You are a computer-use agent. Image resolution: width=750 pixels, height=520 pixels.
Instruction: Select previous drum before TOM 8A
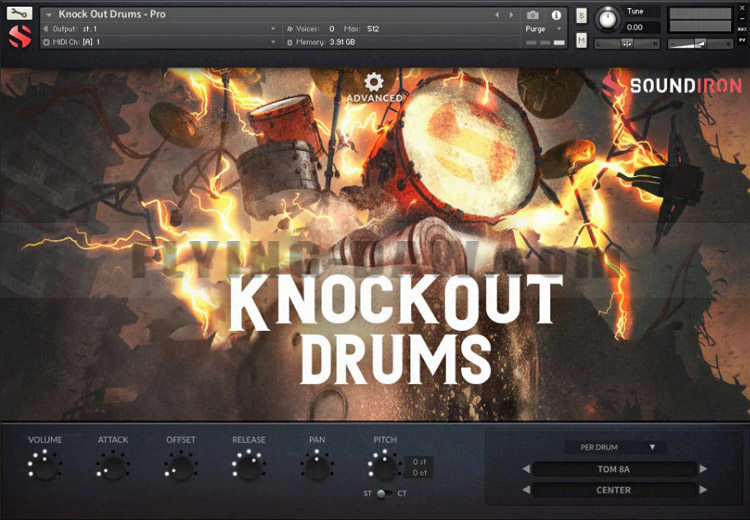tap(526, 469)
